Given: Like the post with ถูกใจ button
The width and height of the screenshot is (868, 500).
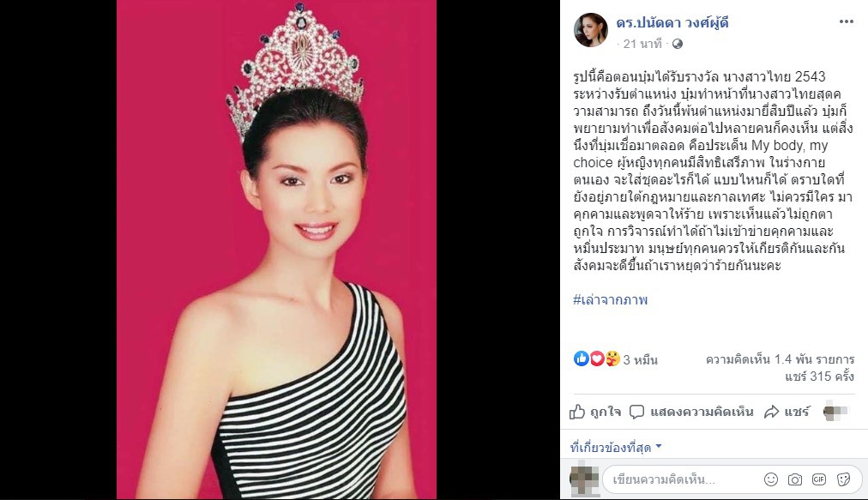Looking at the screenshot, I should (595, 412).
